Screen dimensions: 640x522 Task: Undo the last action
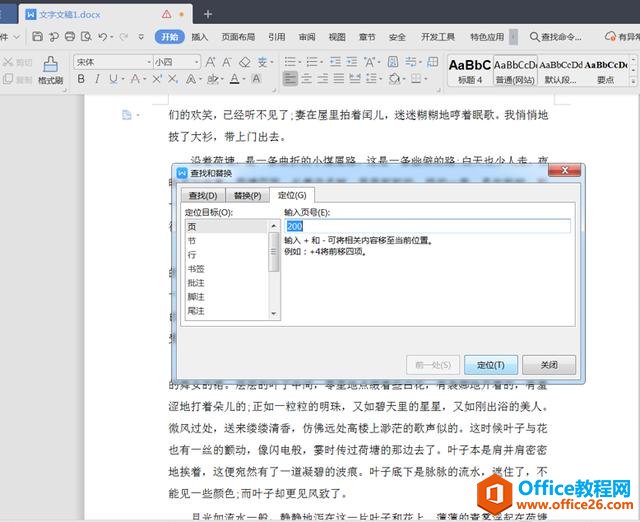[x=102, y=37]
